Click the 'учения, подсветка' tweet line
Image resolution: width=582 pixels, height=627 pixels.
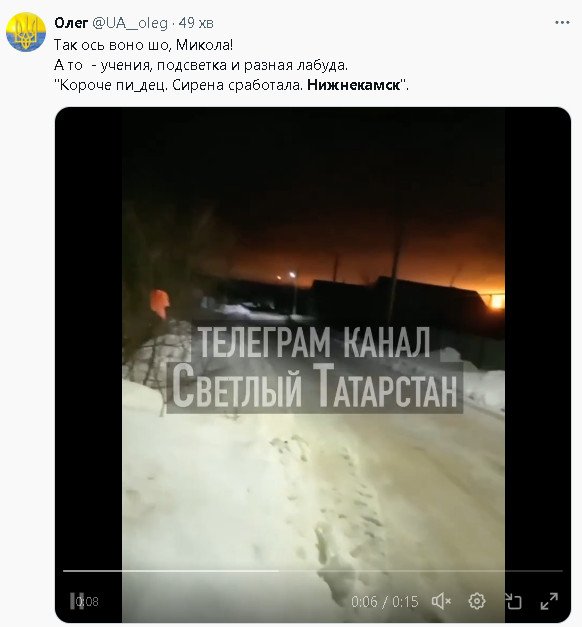(201, 65)
